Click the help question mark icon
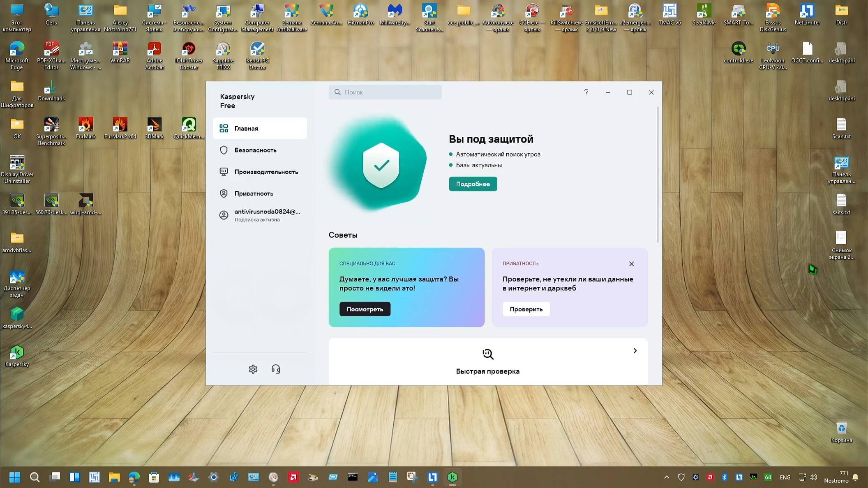 pyautogui.click(x=586, y=92)
